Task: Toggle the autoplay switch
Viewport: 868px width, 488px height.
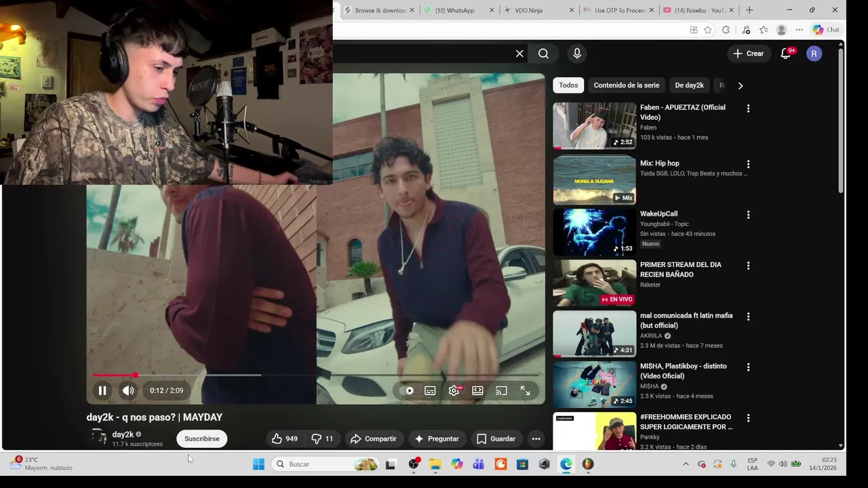Action: click(407, 390)
